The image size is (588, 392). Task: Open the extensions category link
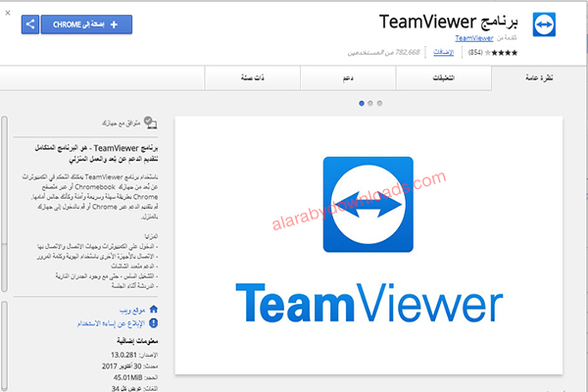(443, 52)
